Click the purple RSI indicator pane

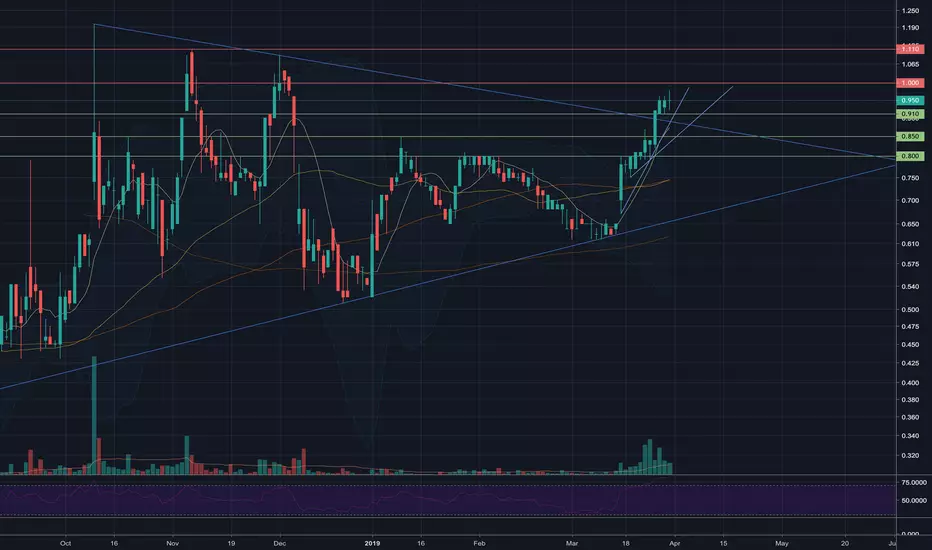tap(448, 501)
